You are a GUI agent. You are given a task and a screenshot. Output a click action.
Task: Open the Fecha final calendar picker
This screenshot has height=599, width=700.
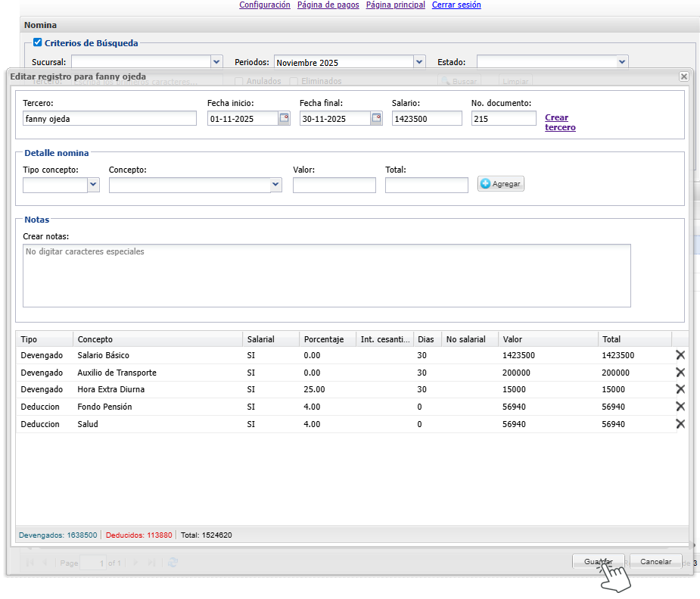(x=376, y=118)
